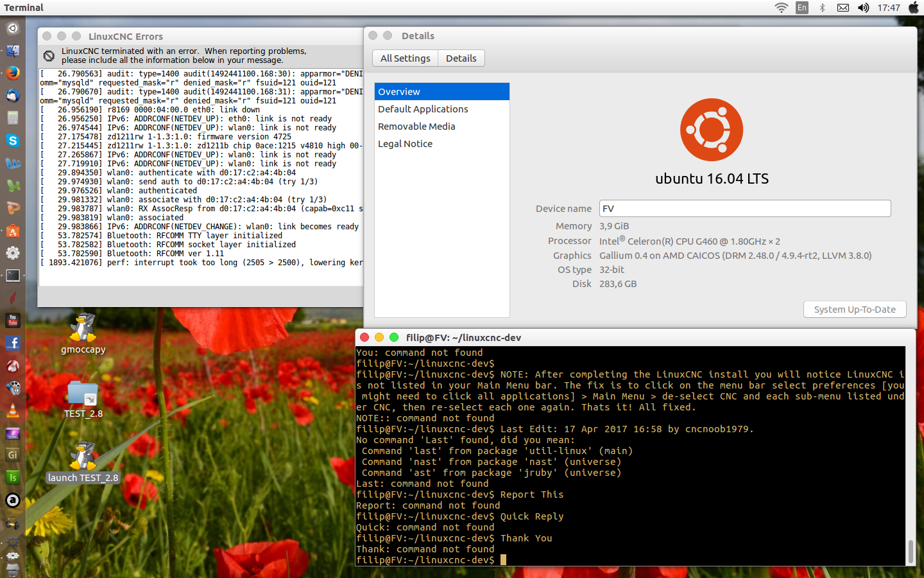Click the LinuxCNC Errors log text area
924x578 pixels.
[201, 177]
